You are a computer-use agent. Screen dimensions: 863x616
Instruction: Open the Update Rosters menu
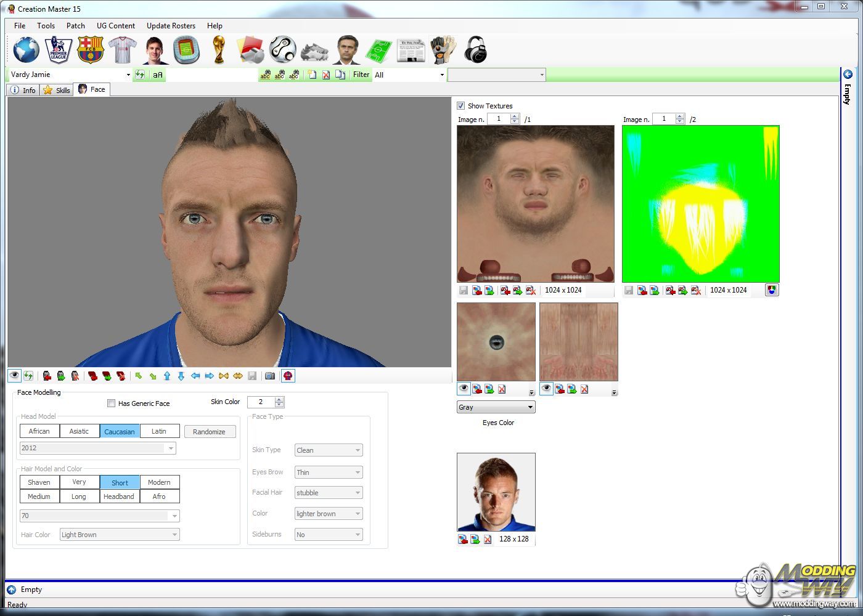coord(171,26)
